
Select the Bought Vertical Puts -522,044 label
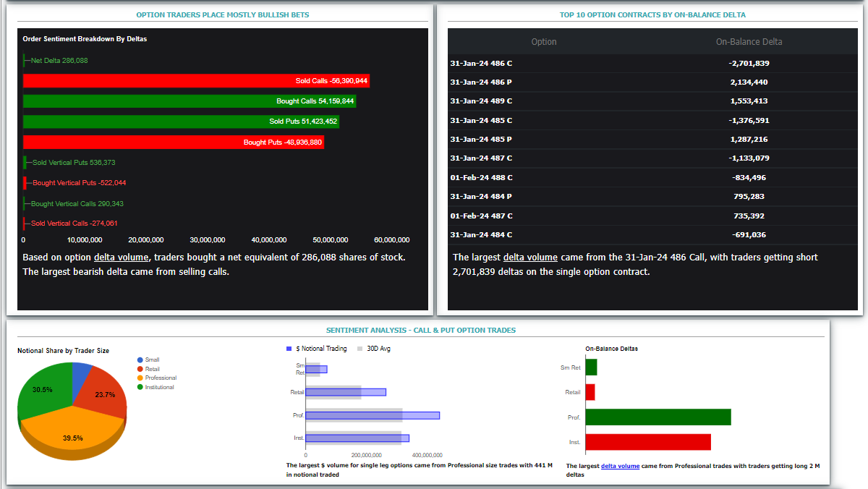click(80, 183)
